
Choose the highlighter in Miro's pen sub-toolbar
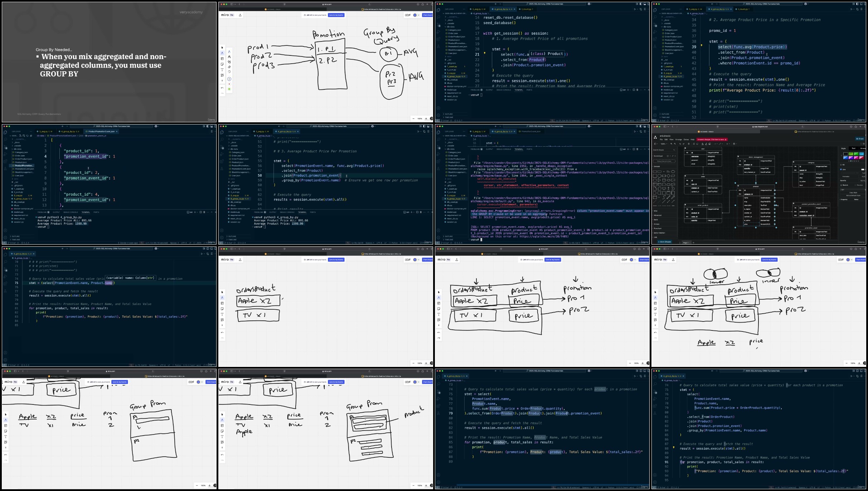[229, 57]
